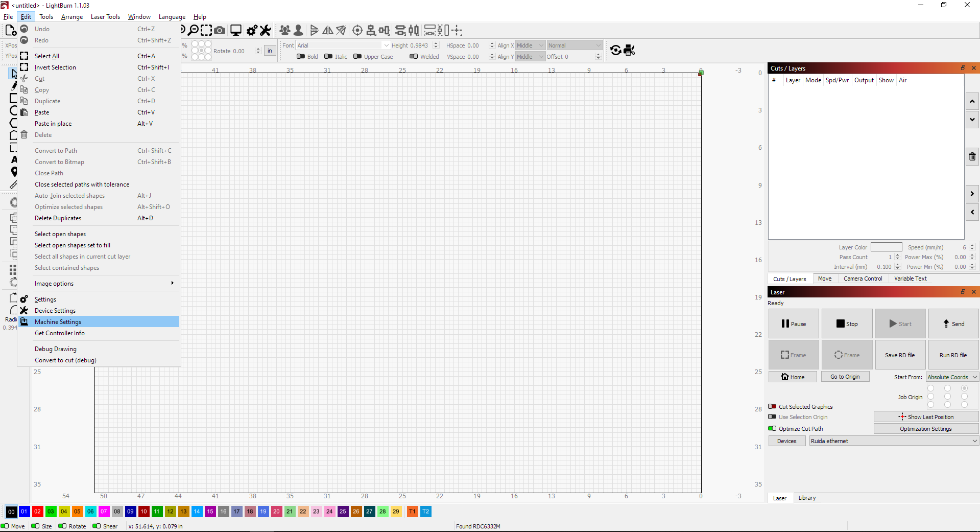Toggle Italic text switch
The image size is (980, 532).
tap(328, 57)
